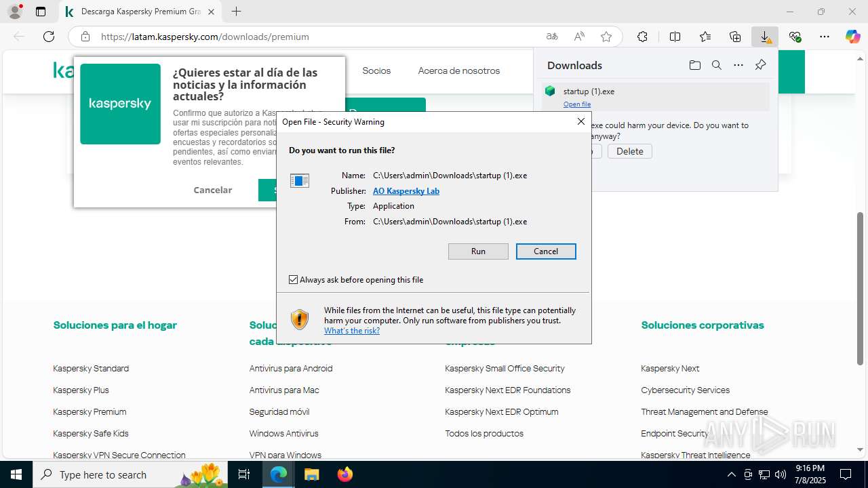The width and height of the screenshot is (868, 488).
Task: Open the Cybersecurity Services link
Action: [x=686, y=390]
